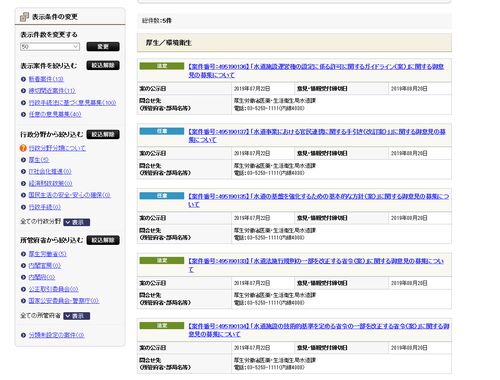Click 絞込解除 next to 所管府省から絞り込む
The height and width of the screenshot is (380, 500).
(103, 240)
